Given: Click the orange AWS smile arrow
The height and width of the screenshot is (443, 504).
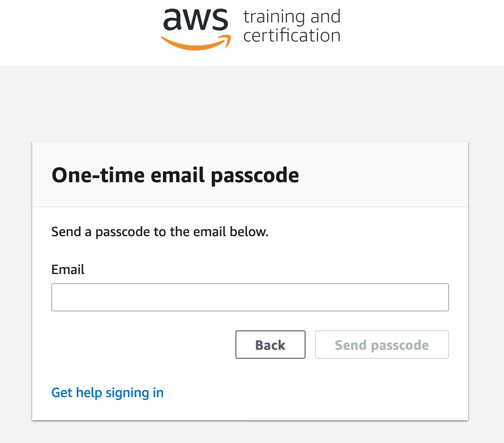Looking at the screenshot, I should [x=196, y=43].
